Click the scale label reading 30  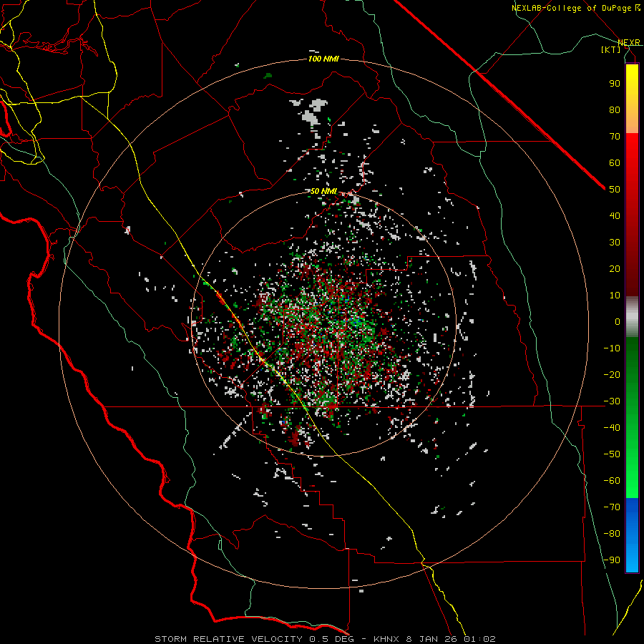click(x=615, y=243)
